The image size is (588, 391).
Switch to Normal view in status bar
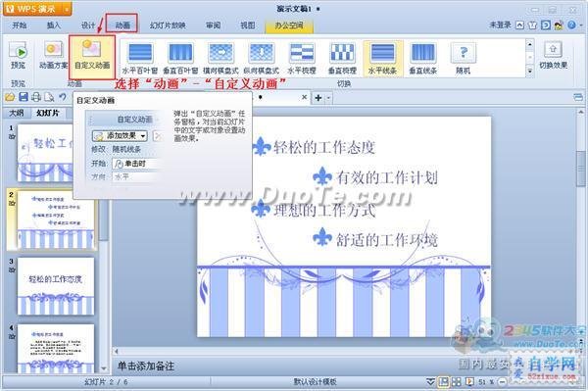[x=444, y=382]
